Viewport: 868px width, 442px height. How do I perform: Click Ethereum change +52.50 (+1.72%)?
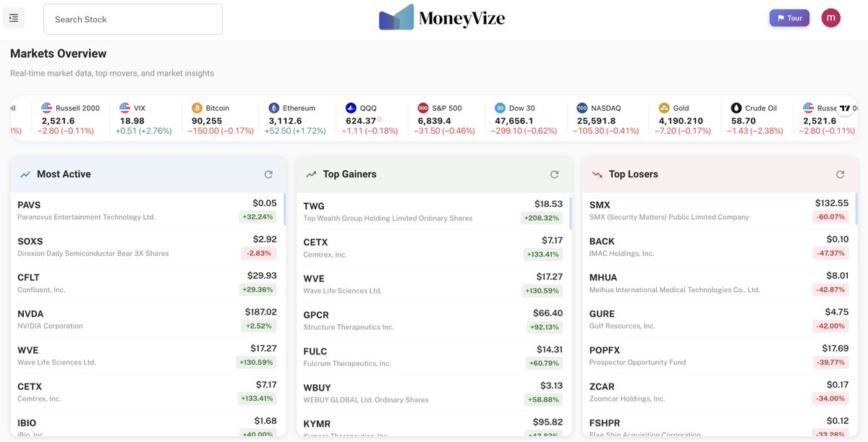(296, 131)
